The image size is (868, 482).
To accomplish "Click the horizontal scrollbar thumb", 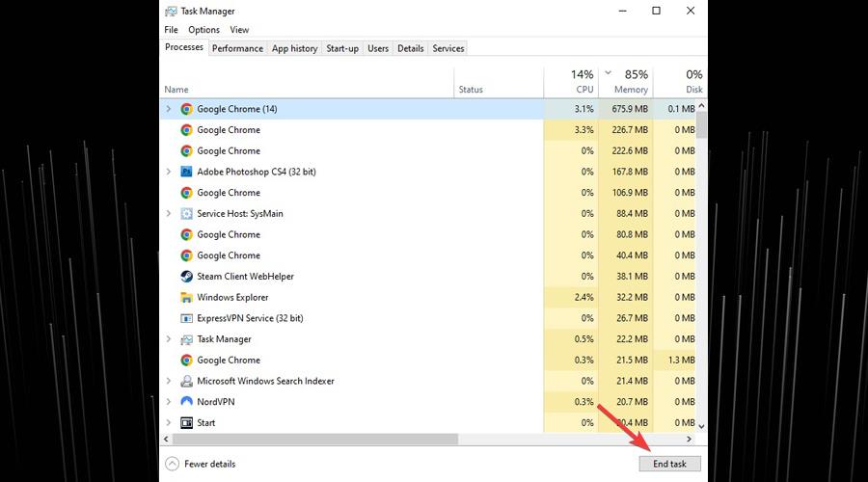I will coord(315,439).
